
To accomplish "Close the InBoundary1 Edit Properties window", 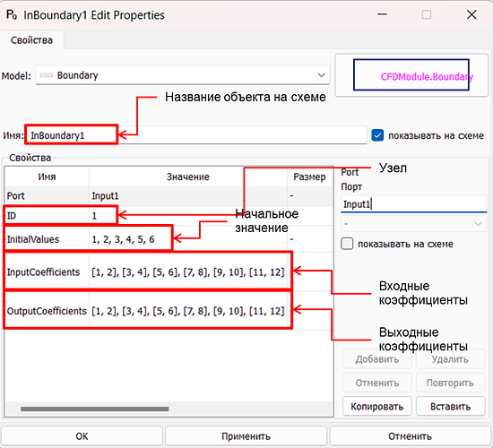I will pyautogui.click(x=471, y=14).
